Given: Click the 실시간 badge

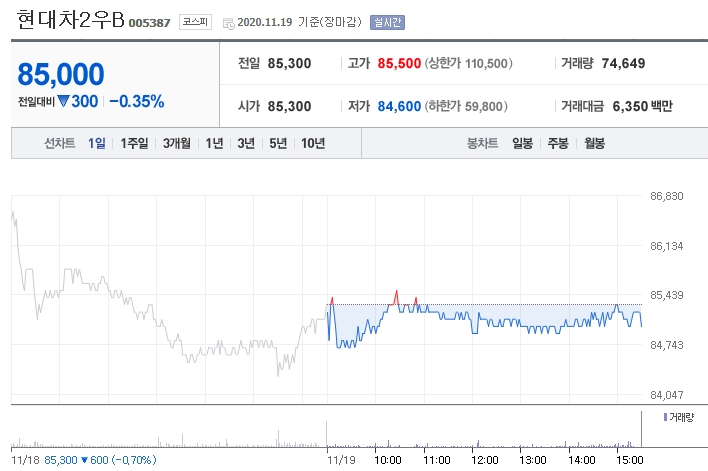Looking at the screenshot, I should (x=387, y=22).
